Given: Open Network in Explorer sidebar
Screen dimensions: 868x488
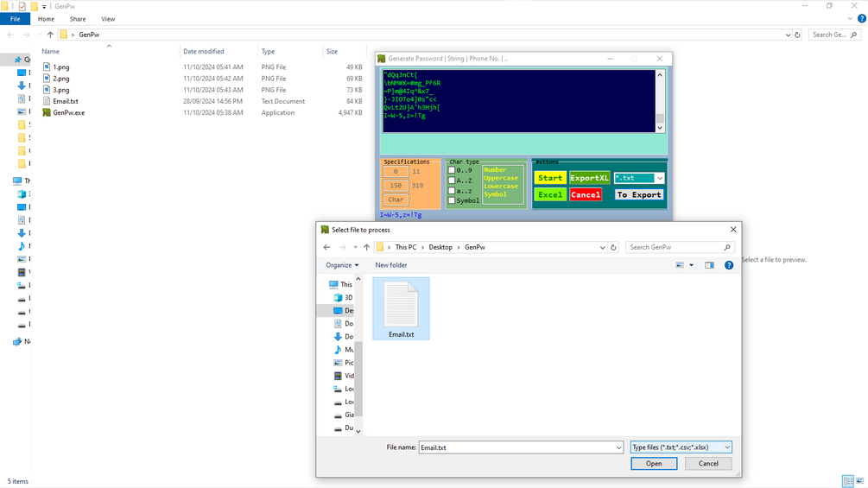Looking at the screenshot, I should 22,341.
